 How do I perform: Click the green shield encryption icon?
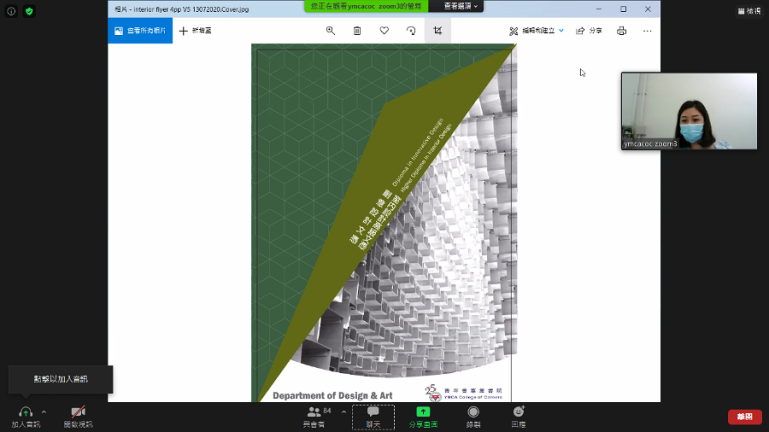coord(29,11)
